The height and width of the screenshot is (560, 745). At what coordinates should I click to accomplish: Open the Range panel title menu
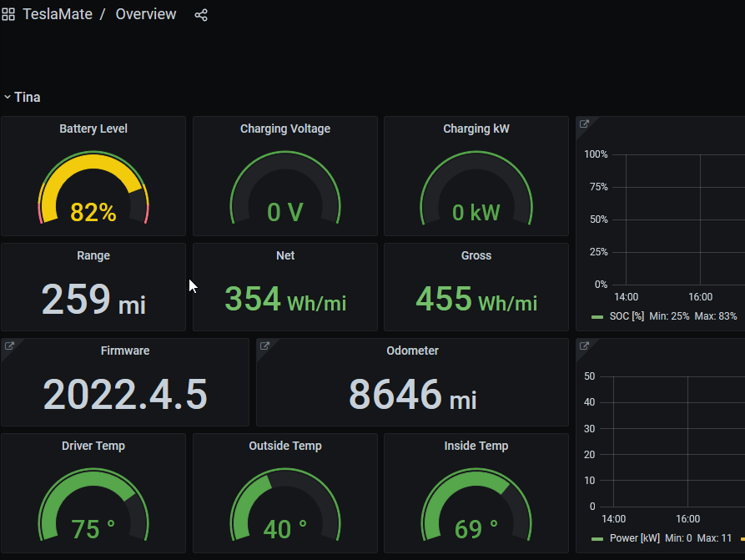click(93, 255)
